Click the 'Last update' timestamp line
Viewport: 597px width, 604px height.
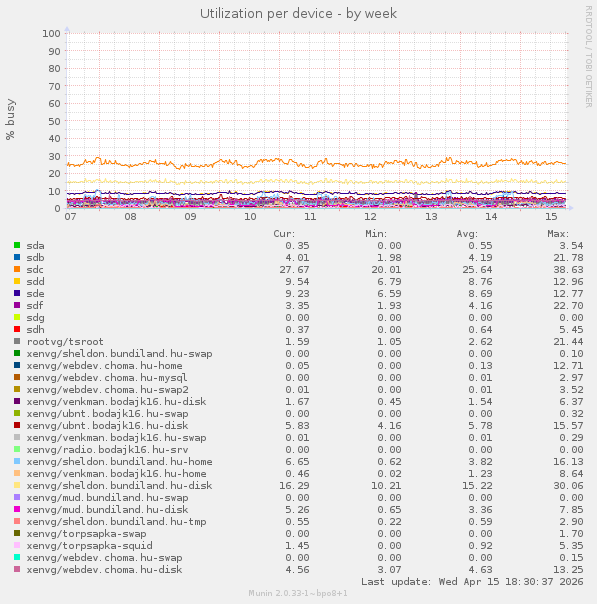pyautogui.click(x=472, y=582)
